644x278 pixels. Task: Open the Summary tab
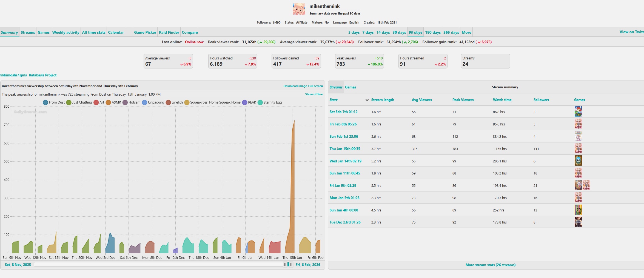[9, 32]
